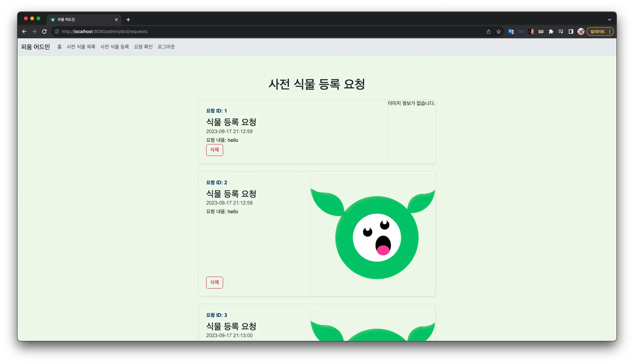The width and height of the screenshot is (634, 364).
Task: Open 사전 식물 목록 nav item
Action: (x=81, y=47)
